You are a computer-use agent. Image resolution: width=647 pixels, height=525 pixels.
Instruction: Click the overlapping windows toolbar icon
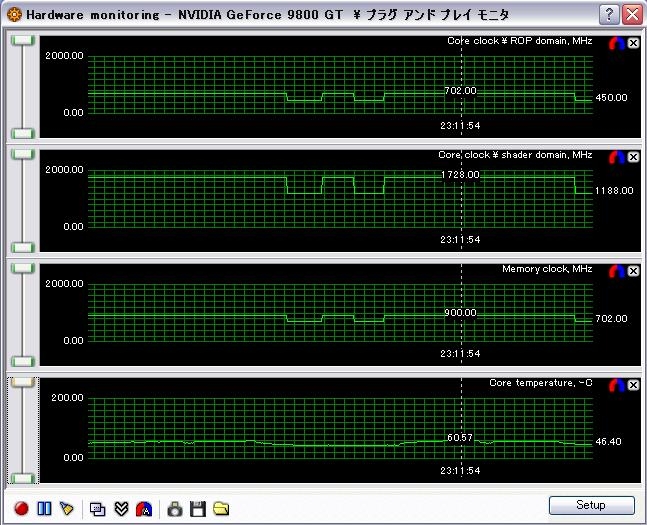[x=97, y=509]
